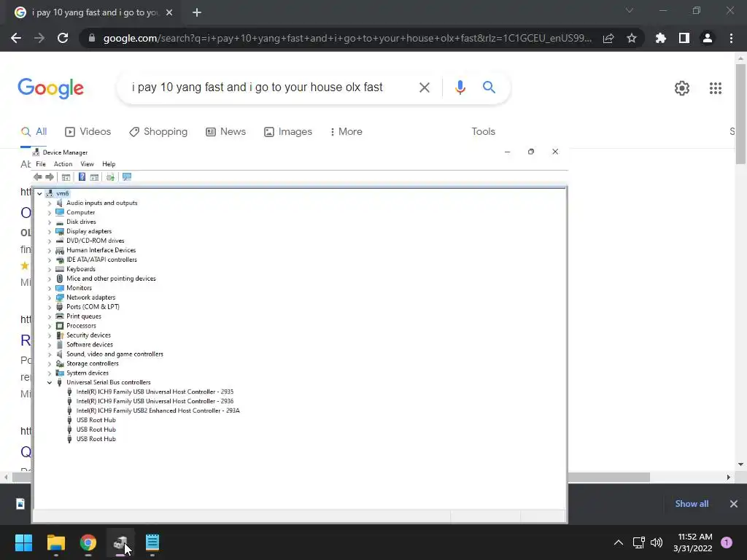The height and width of the screenshot is (560, 747).
Task: Expand Audio inputs and outputs
Action: tap(50, 203)
